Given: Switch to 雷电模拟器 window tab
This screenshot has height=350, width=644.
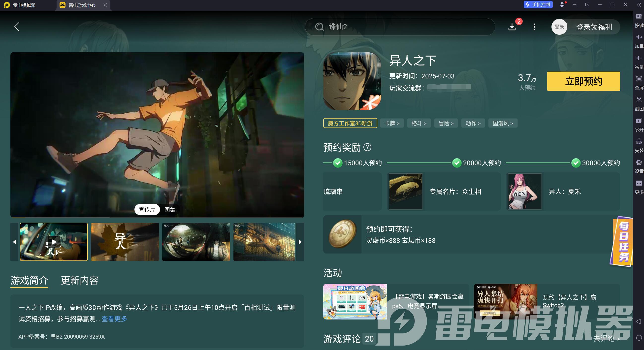Looking at the screenshot, I should point(24,5).
